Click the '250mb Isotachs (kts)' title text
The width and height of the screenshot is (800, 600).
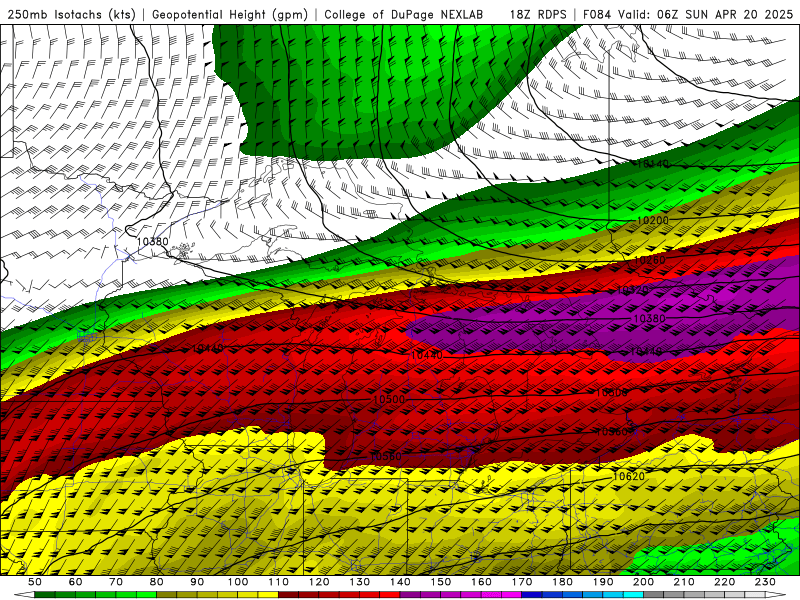coord(71,14)
